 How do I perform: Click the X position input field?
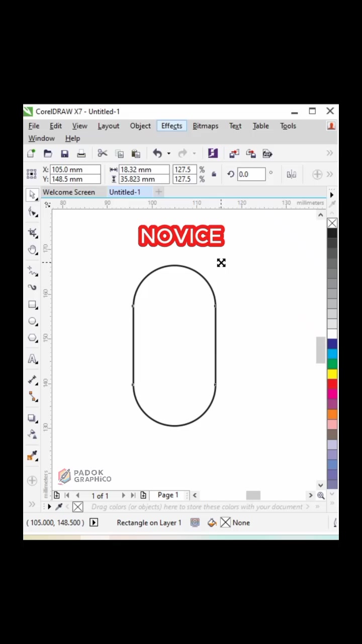pos(75,170)
